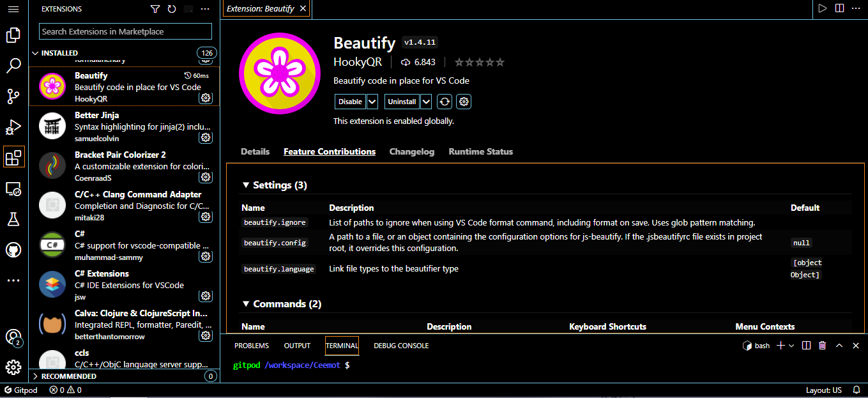Open the Uninstall dropdown arrow
Image resolution: width=868 pixels, height=398 pixels.
click(x=426, y=102)
